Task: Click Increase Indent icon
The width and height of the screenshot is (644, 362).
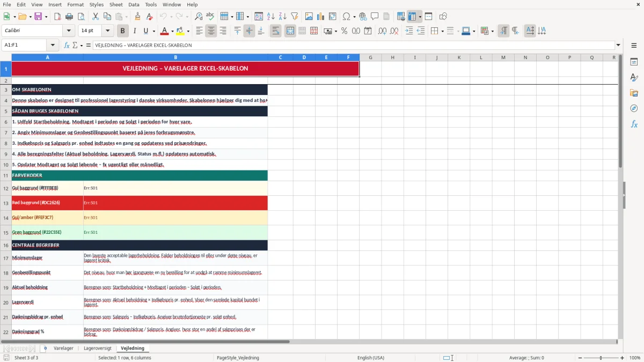Action: pos(409,31)
